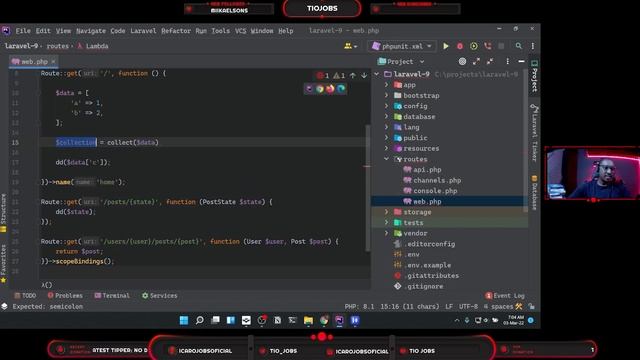This screenshot has height=360, width=640.
Task: Open the File menu
Action: click(23, 31)
